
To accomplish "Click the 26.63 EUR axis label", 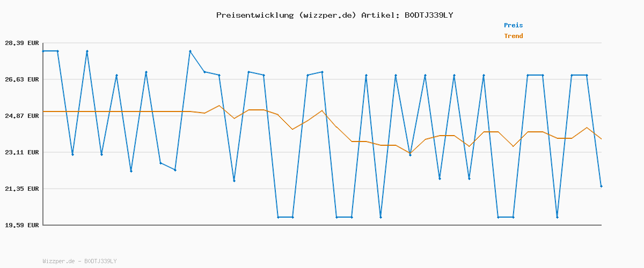I will click(x=22, y=79).
